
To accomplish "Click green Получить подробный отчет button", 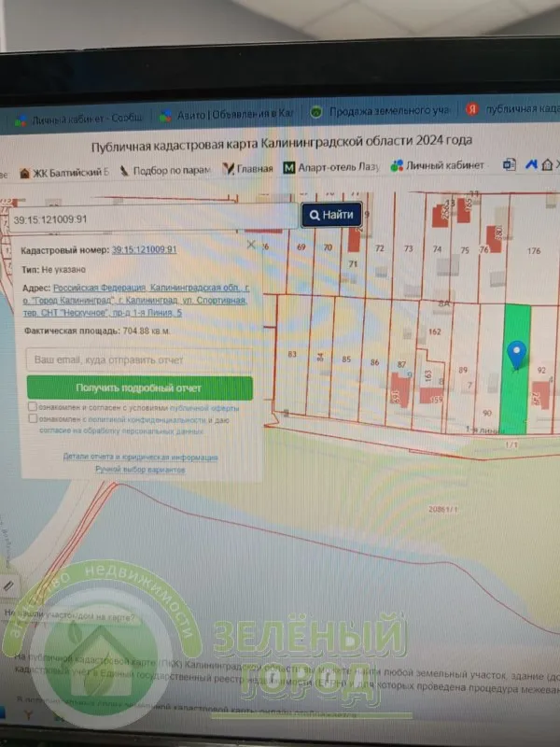I will (139, 388).
